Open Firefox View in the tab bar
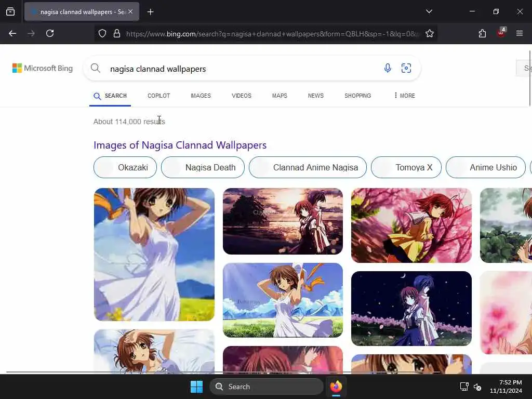Viewport: 532px width, 399px height. [x=10, y=11]
